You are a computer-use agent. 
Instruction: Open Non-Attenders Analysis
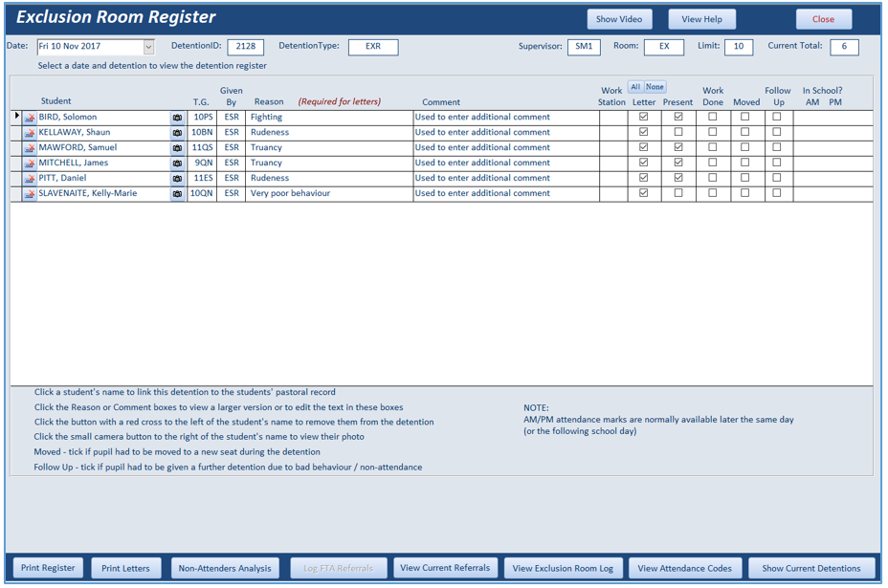(x=225, y=568)
